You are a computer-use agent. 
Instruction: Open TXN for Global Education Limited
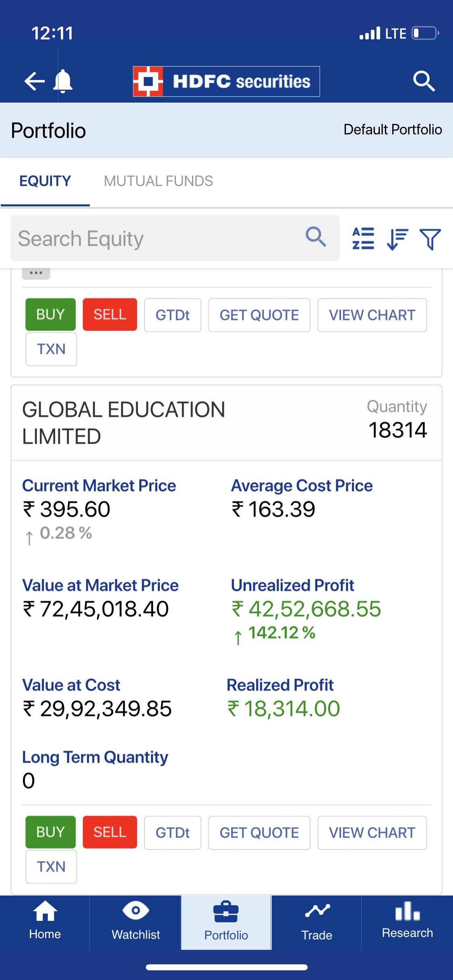click(x=51, y=867)
